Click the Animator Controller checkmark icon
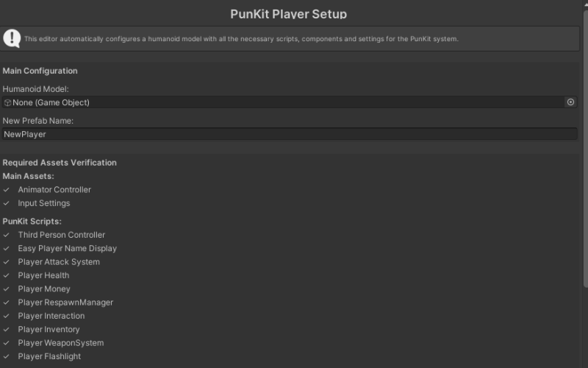 pyautogui.click(x=7, y=190)
